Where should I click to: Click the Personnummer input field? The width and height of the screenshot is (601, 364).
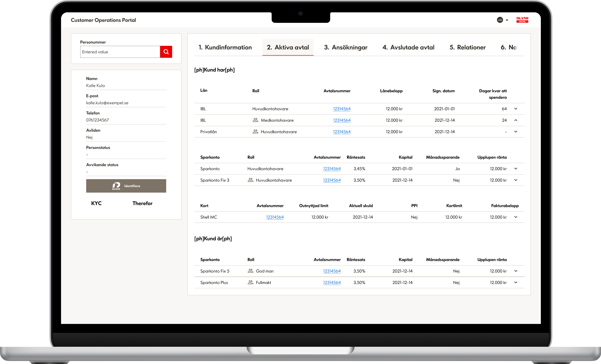[120, 52]
